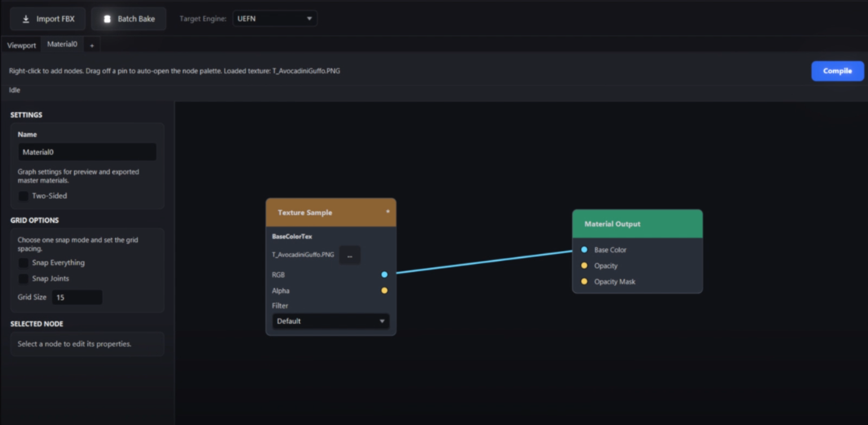Screen dimensions: 868x425
Task: Toggle Snap Everything checkbox
Action: tap(24, 263)
